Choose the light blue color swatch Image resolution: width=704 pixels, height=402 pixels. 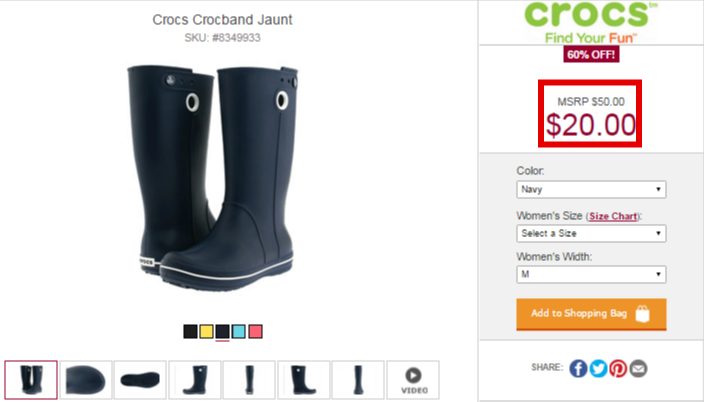pyautogui.click(x=239, y=331)
